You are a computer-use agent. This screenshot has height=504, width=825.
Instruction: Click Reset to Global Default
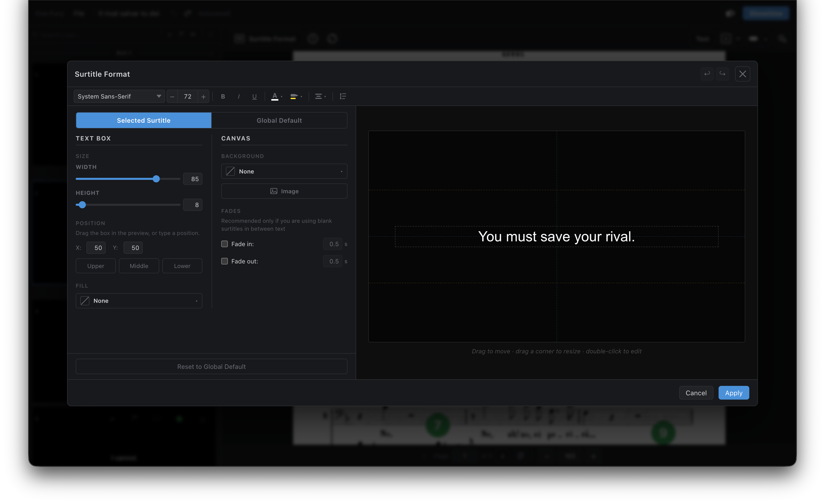point(212,367)
